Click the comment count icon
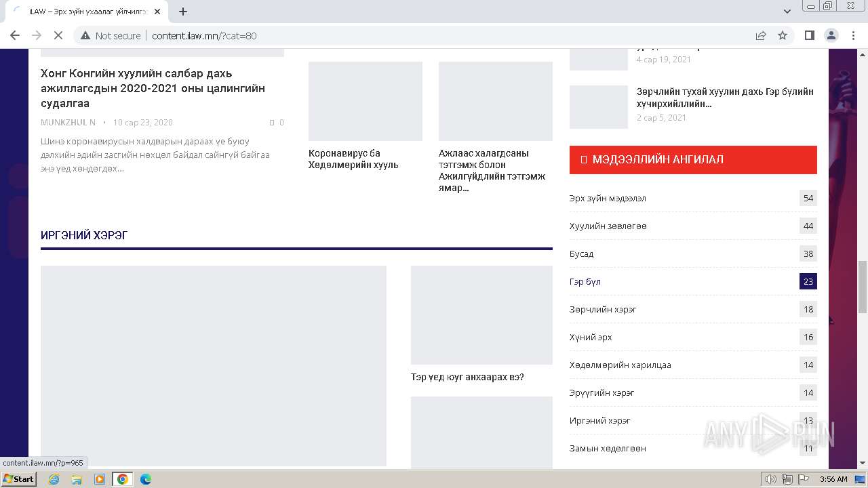The height and width of the screenshot is (488, 868). point(272,123)
